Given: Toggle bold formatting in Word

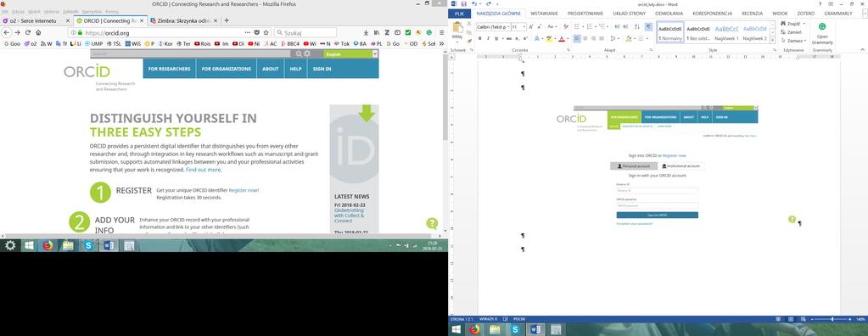Looking at the screenshot, I should [x=480, y=39].
